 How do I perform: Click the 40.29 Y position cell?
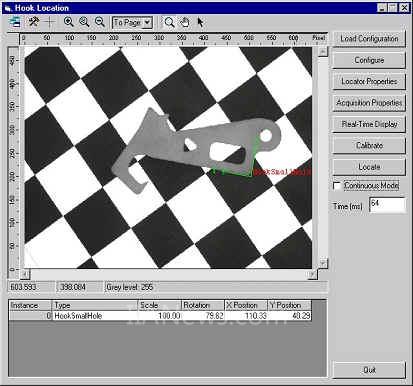point(289,316)
